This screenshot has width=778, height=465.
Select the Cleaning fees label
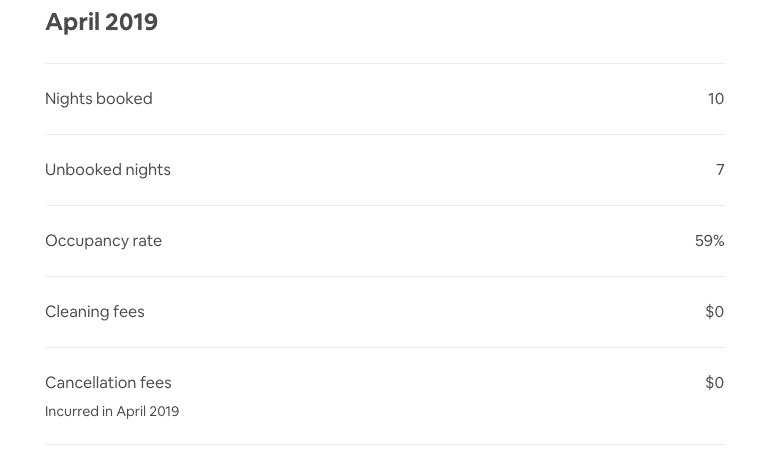pyautogui.click(x=95, y=312)
